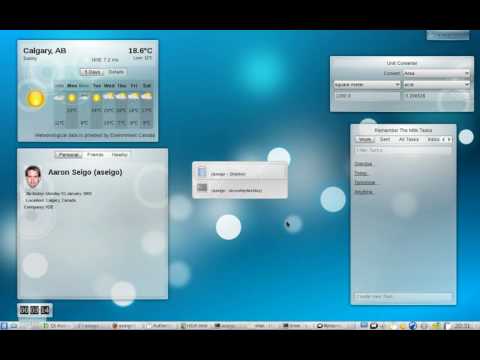
Task: Click the Create New Task field
Action: 403,296
